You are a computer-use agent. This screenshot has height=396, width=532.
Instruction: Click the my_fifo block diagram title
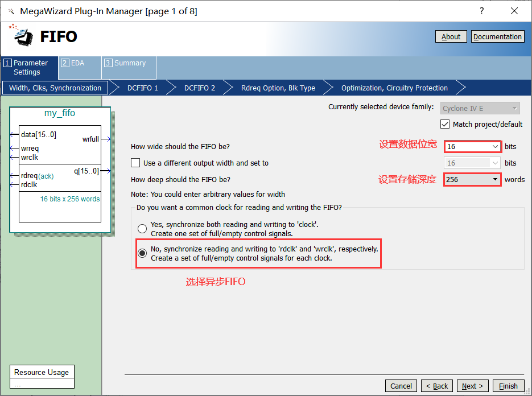(x=60, y=113)
